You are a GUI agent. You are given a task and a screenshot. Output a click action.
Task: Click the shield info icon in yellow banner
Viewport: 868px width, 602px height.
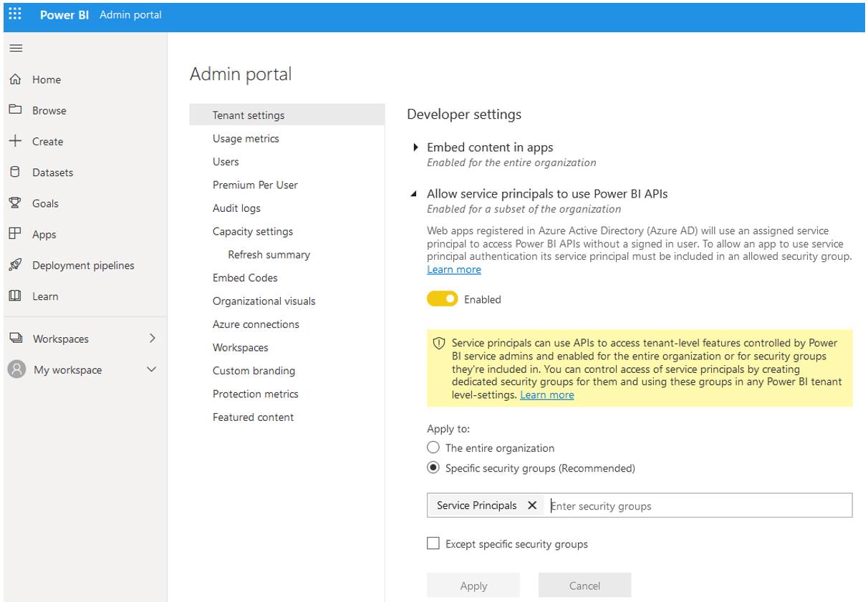(x=440, y=344)
